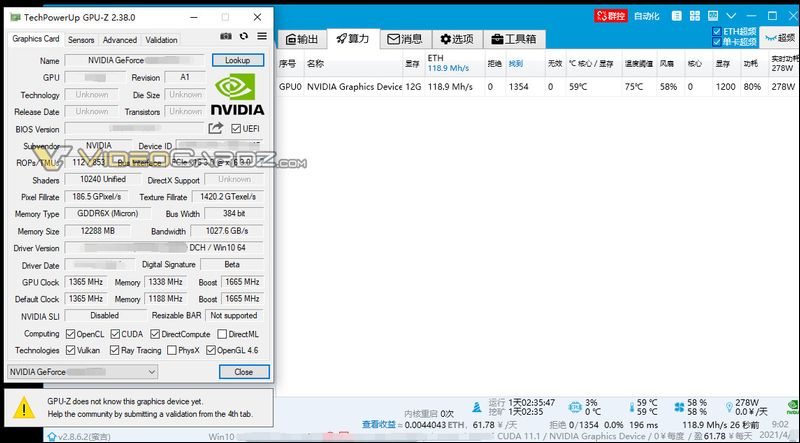Click the monitor display icon in miner title bar

click(x=713, y=16)
